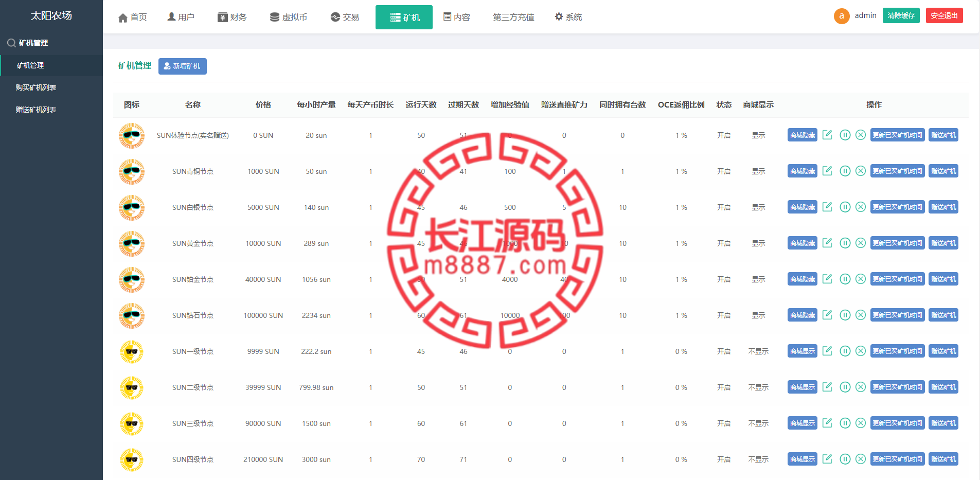Toggle 商城显示 for SUN四级节点 row
The image size is (980, 480).
[803, 459]
